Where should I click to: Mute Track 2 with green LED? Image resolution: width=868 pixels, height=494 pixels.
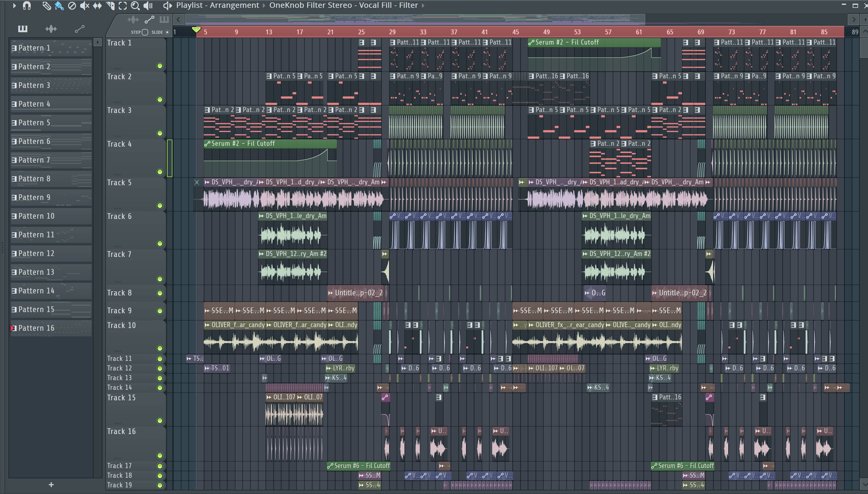pyautogui.click(x=160, y=99)
